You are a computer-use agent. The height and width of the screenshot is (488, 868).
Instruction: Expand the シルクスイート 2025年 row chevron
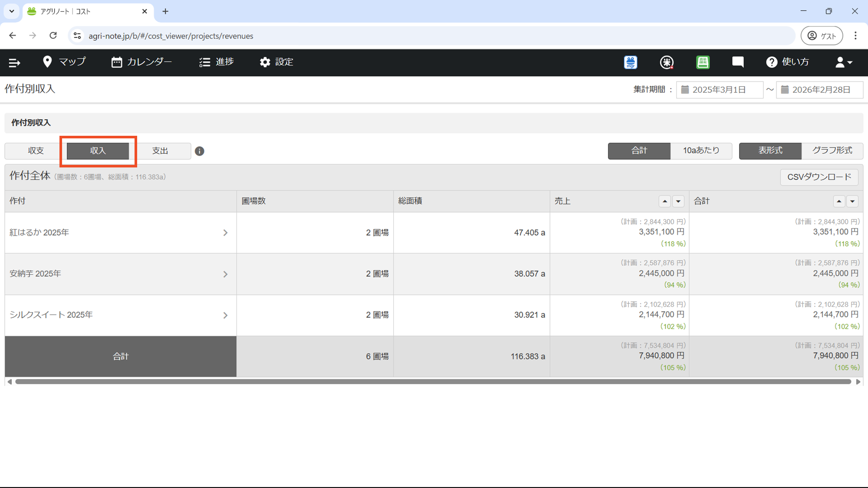tap(225, 315)
